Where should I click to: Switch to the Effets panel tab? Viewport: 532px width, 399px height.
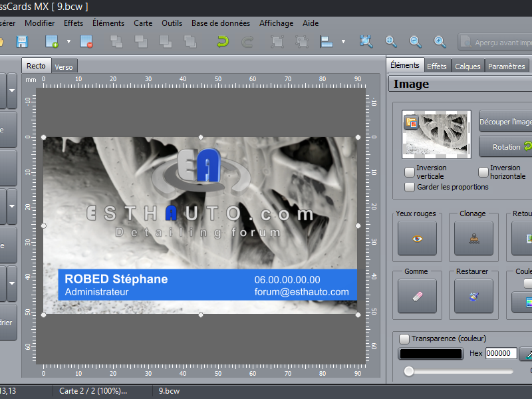click(437, 66)
